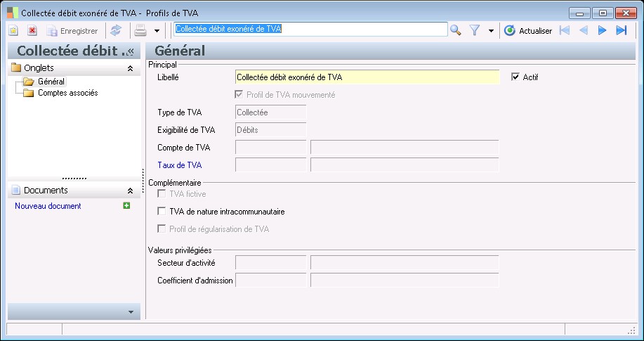
Task: Minimize the Profils de TVA window
Action: point(579,13)
